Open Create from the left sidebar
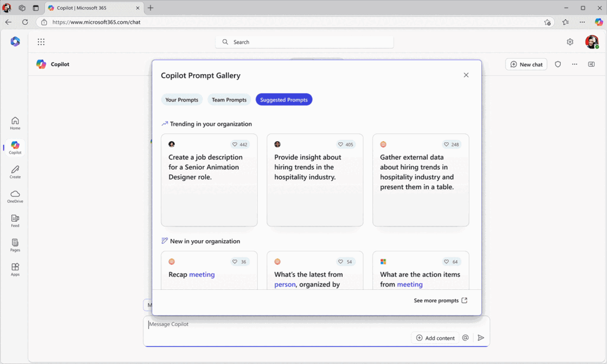 14,172
